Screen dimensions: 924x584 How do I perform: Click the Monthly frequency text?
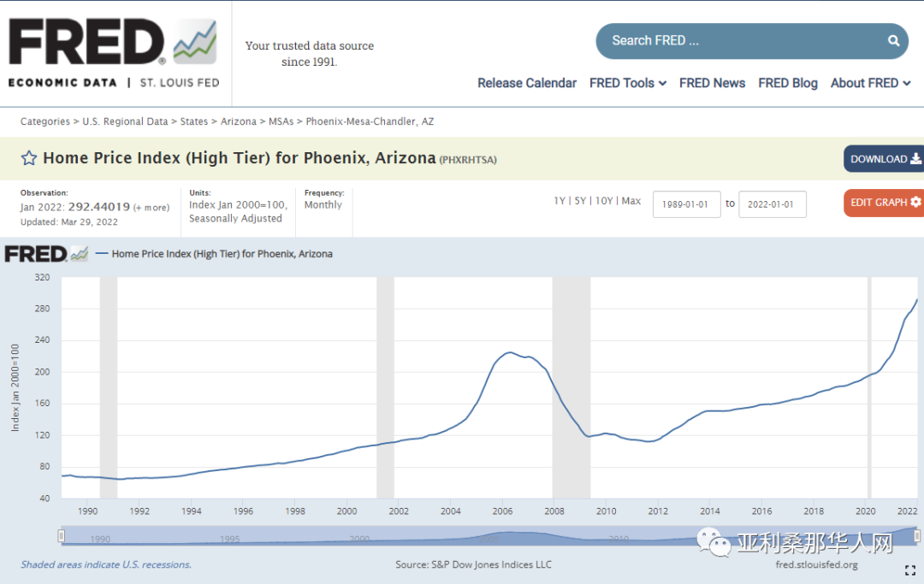323,205
